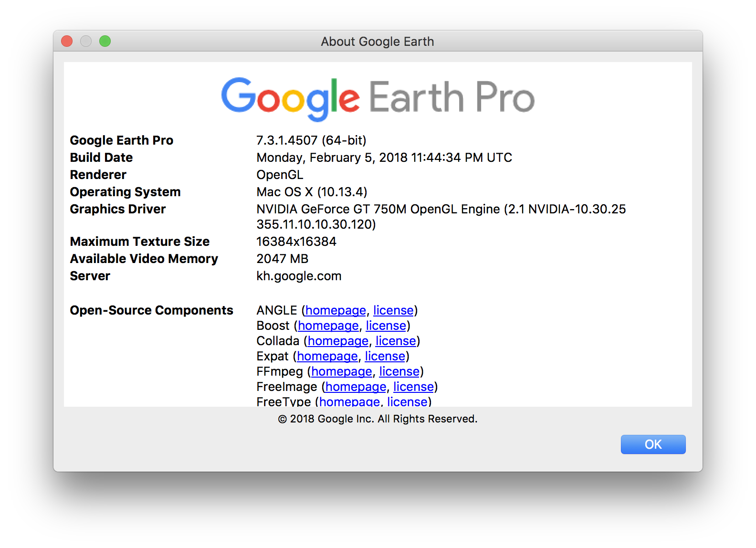Click the Open-Source Components label
The image size is (756, 548).
pos(151,311)
